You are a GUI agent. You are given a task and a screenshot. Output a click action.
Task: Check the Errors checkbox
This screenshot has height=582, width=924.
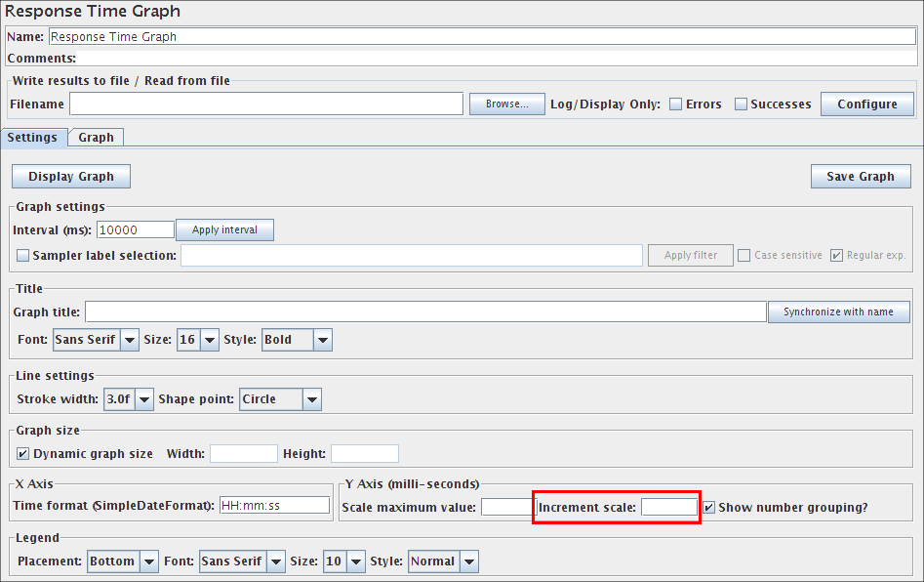pyautogui.click(x=675, y=104)
